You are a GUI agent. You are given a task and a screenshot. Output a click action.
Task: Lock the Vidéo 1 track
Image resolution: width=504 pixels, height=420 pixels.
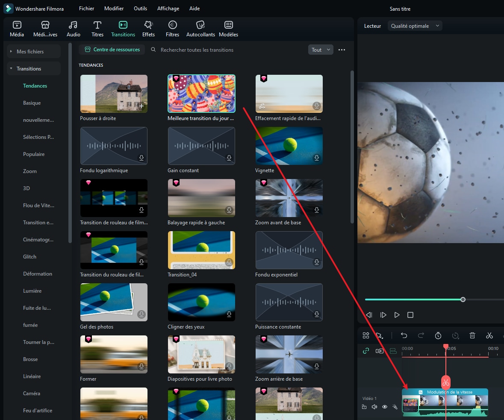[364, 407]
